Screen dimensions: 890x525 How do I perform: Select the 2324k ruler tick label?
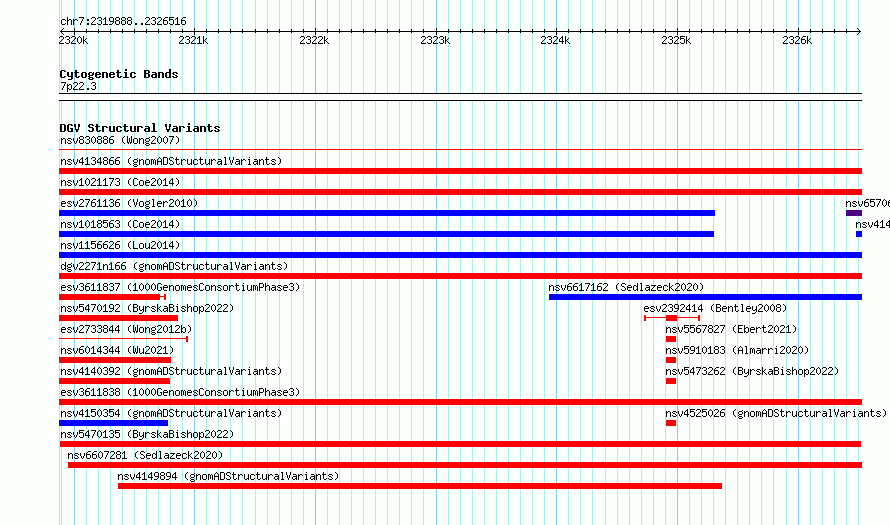555,40
